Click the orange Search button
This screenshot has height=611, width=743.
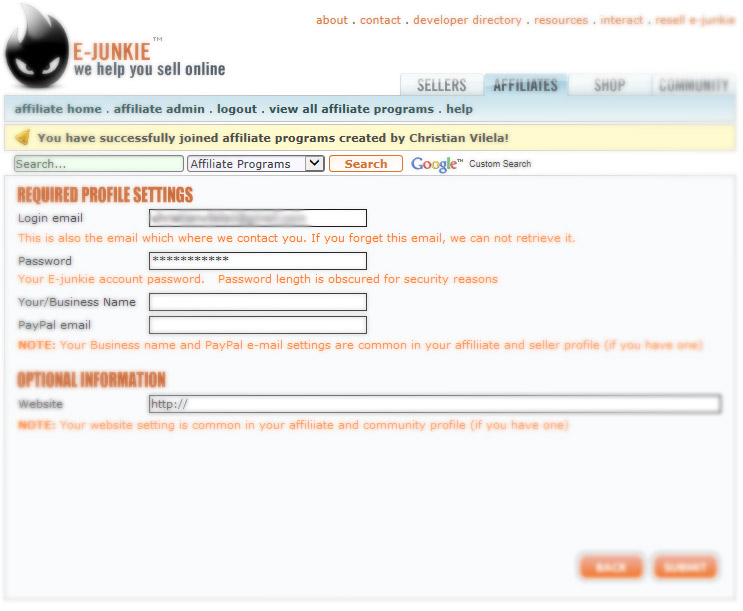(366, 164)
